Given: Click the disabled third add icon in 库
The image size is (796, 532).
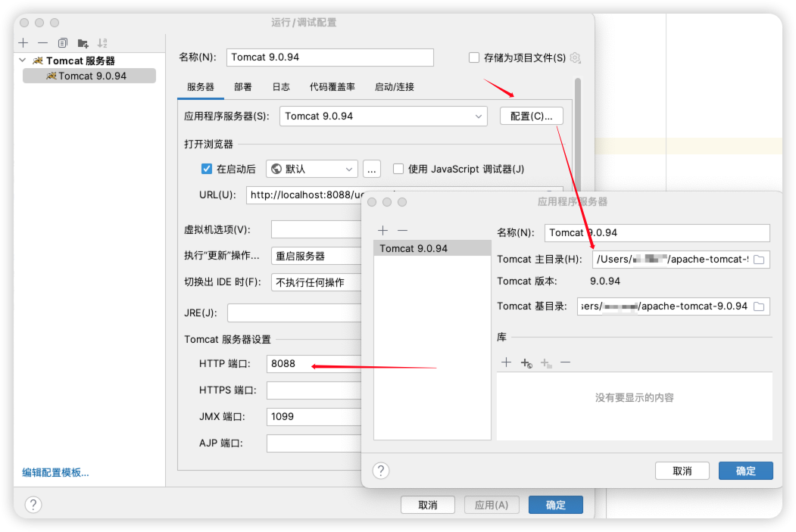Looking at the screenshot, I should click(546, 363).
